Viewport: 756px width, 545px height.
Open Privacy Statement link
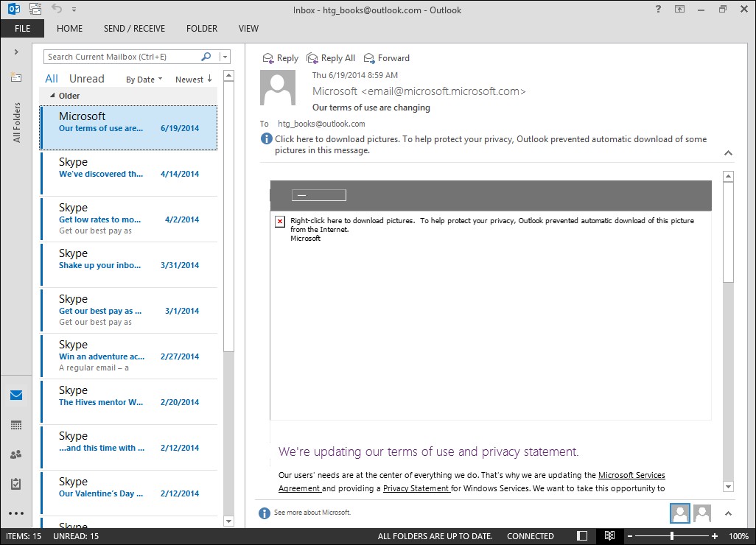(x=416, y=488)
